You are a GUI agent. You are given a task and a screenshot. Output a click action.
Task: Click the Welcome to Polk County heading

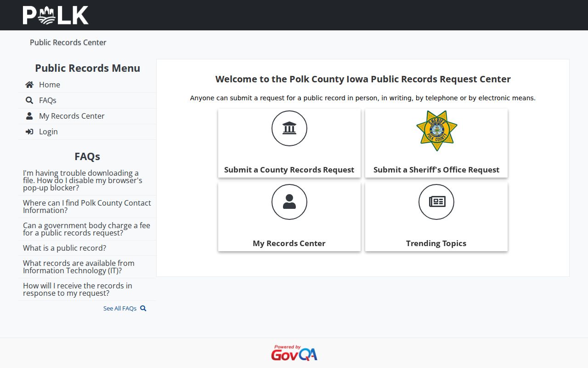pos(363,79)
